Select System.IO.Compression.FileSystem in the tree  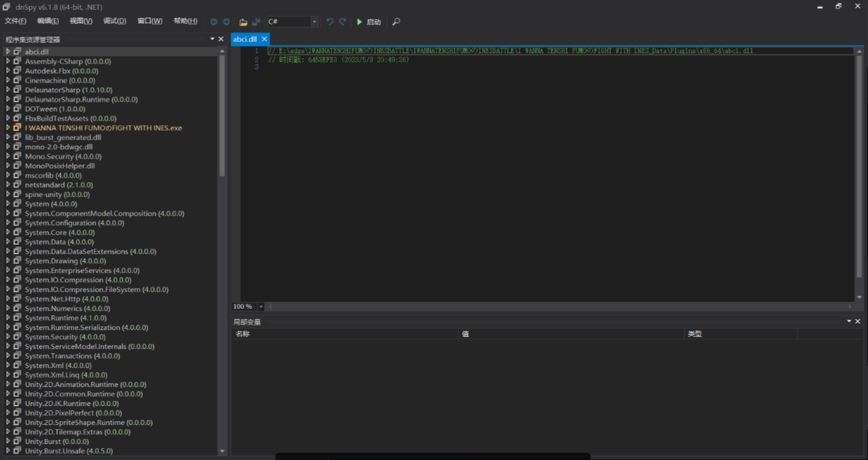click(x=97, y=289)
